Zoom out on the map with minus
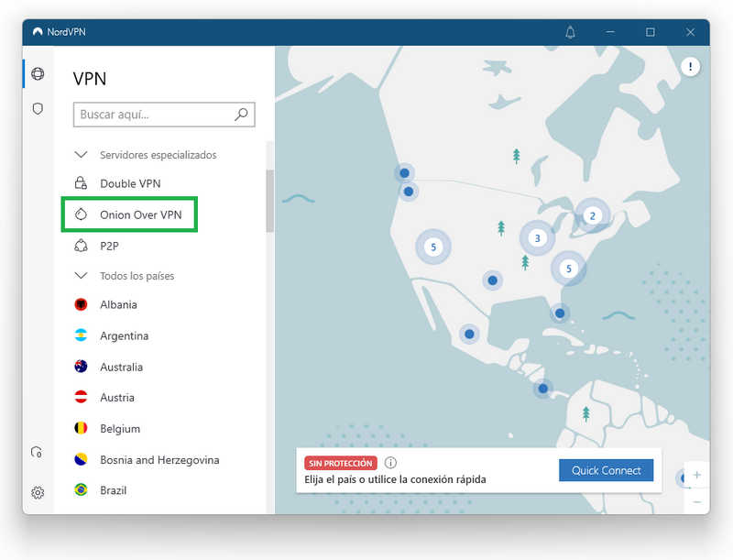 click(696, 501)
